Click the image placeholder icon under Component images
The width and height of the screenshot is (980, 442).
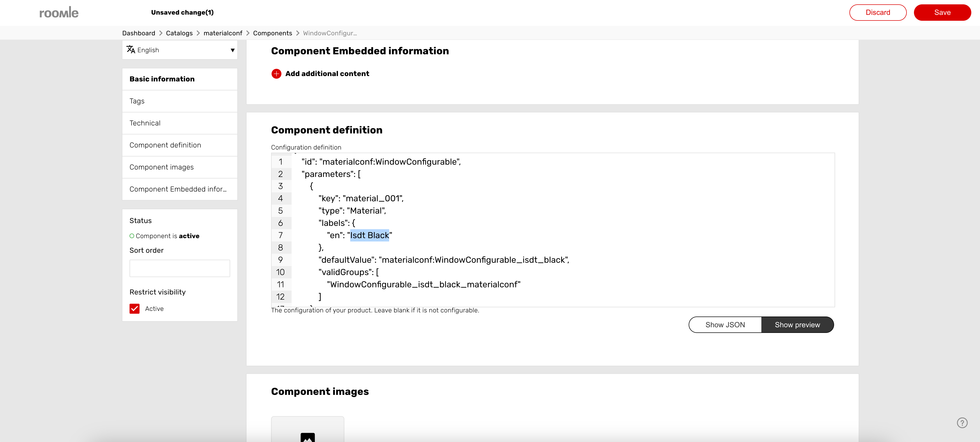pyautogui.click(x=307, y=437)
